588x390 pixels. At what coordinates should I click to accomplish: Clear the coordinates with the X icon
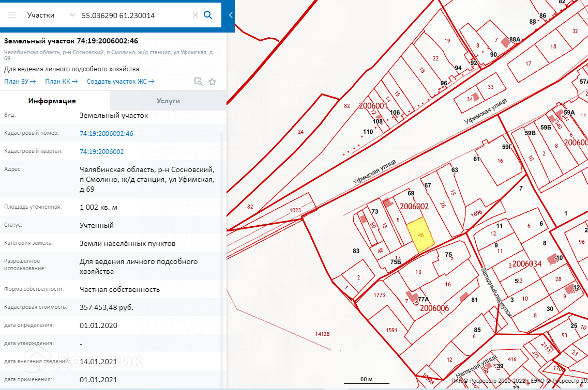tap(195, 15)
